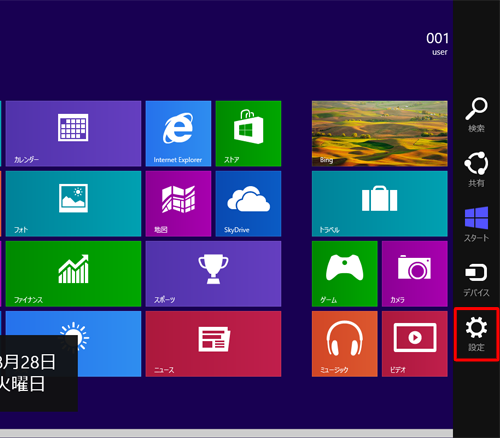The width and height of the screenshot is (500, 438).
Task: Open the Video (ビデオ) tile
Action: click(x=415, y=344)
